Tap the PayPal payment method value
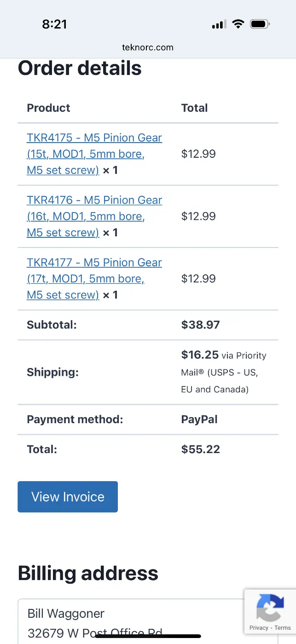Viewport: 296px width, 644px height. tap(199, 420)
